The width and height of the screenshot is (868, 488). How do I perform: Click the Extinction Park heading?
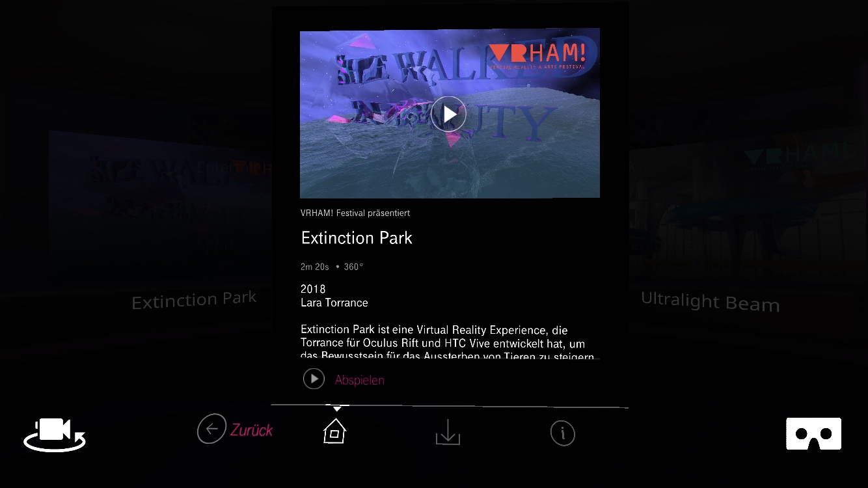357,238
